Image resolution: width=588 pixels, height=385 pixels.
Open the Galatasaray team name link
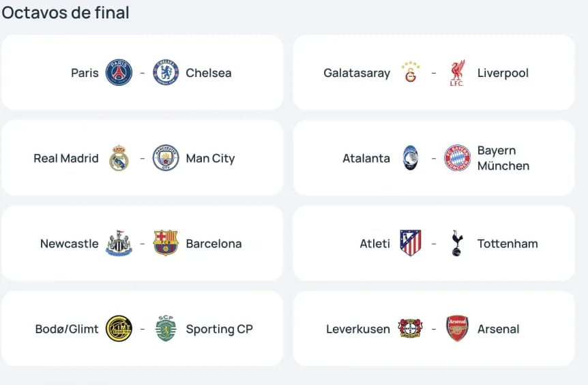[x=357, y=73]
